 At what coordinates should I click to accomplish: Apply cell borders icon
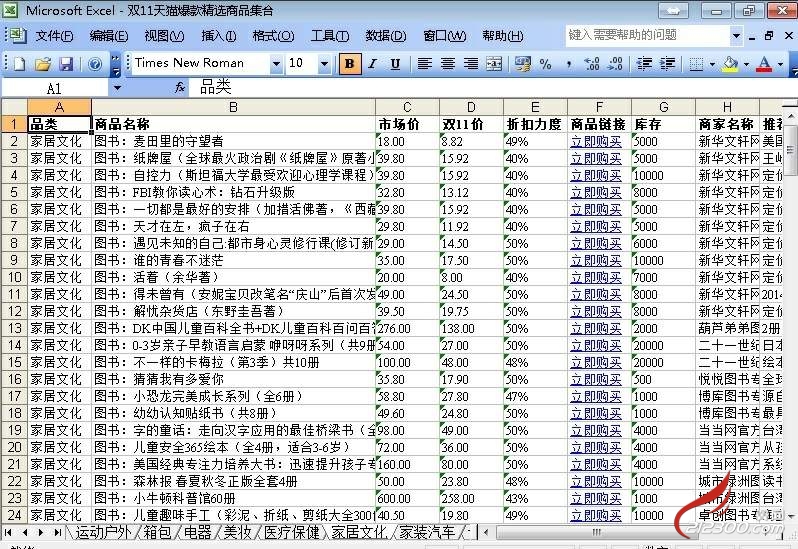click(x=696, y=64)
